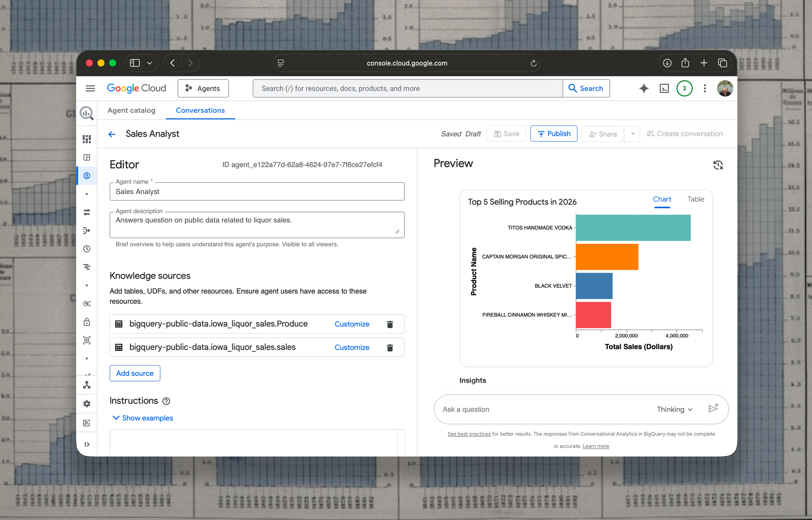Switch preview to Table view
This screenshot has width=812, height=520.
[695, 199]
